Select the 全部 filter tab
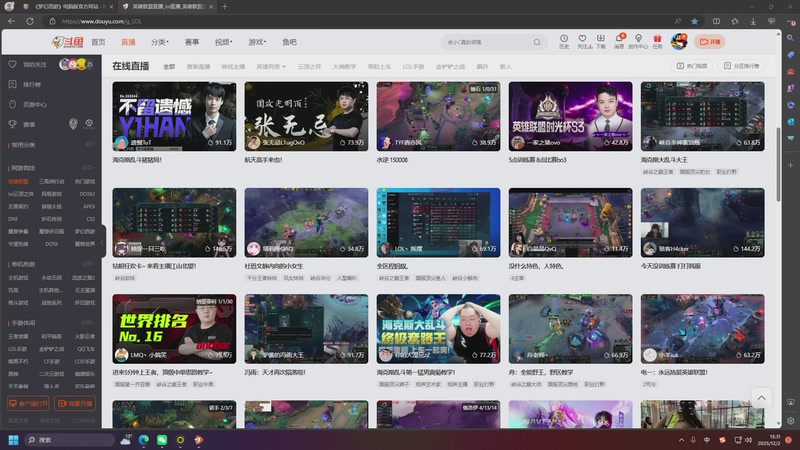800x450 pixels. pos(169,67)
